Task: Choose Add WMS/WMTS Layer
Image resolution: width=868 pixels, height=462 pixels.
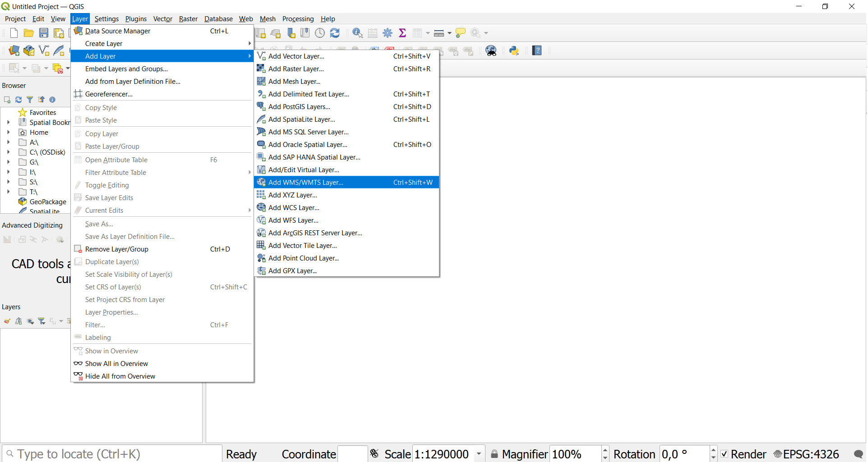Action: 346,182
